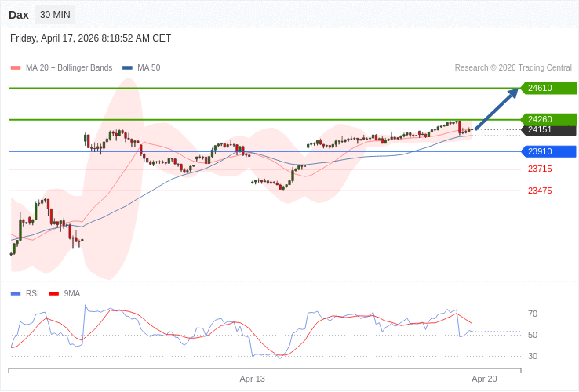This screenshot has width=579, height=392.
Task: Click the RSI 30 level label
Action: 533,356
